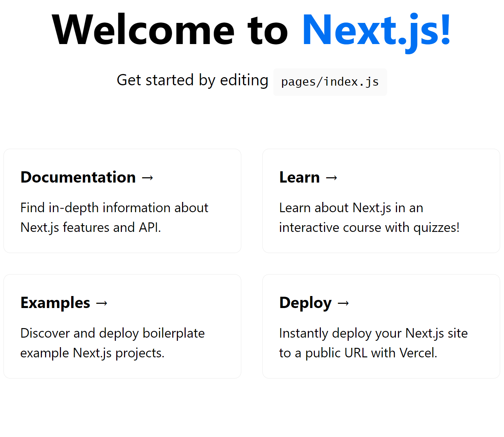
Task: Open the Examples card heading
Action: (55, 303)
